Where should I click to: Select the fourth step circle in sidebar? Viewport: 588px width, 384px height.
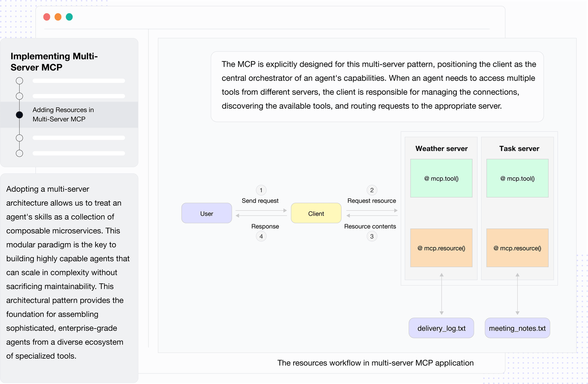pos(19,138)
